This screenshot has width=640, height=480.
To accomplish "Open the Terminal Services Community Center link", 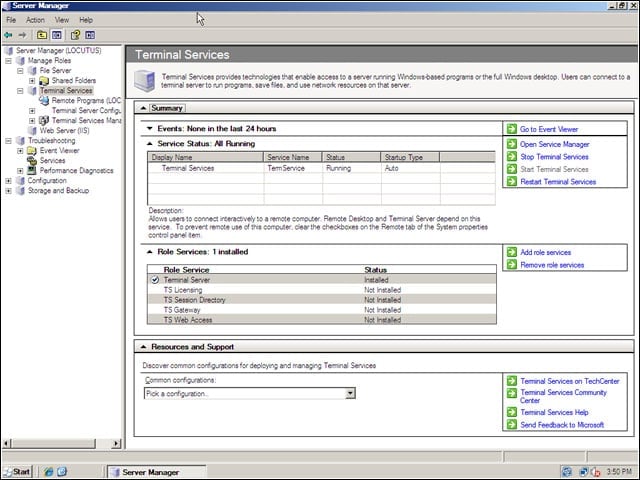I will pos(563,396).
